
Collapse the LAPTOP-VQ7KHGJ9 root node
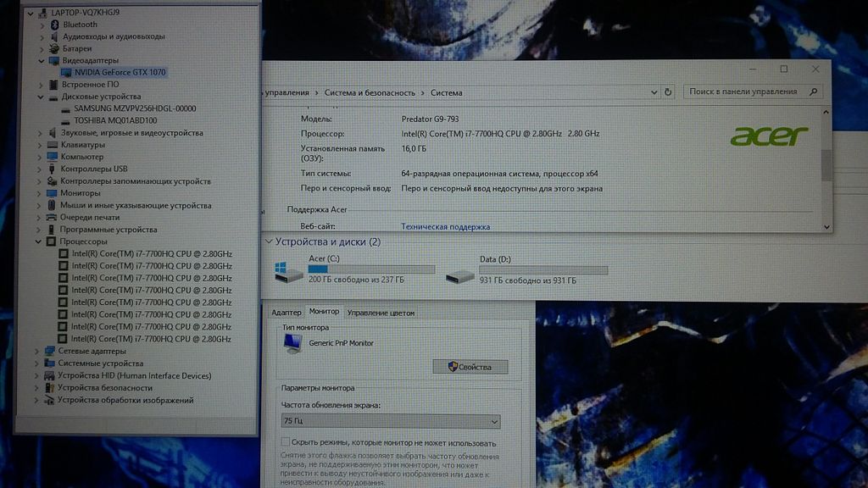[31, 13]
